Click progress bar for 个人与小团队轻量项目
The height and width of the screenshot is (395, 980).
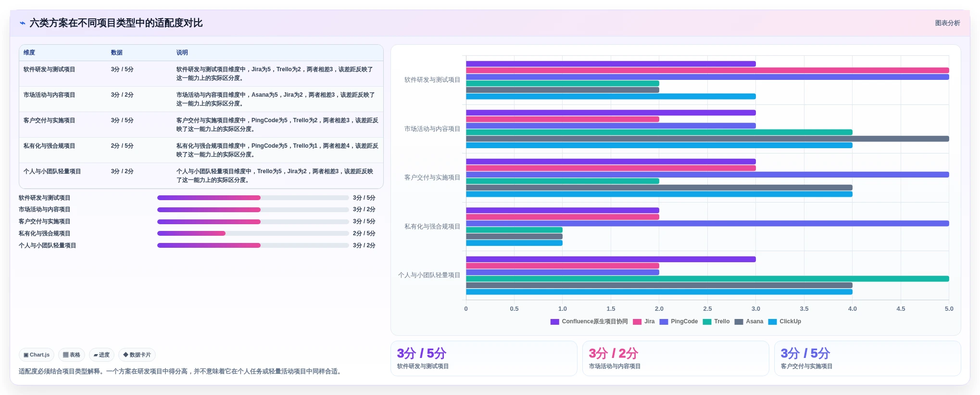253,245
